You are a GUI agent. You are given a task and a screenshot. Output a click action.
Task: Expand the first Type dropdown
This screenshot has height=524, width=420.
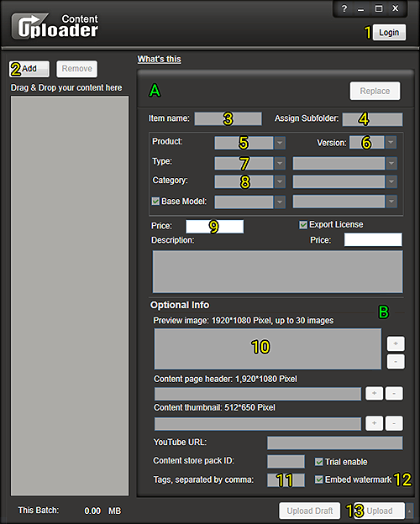pos(280,164)
